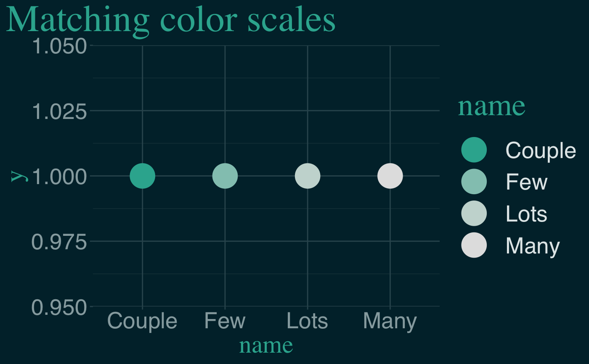Viewport: 589px width, 364px height.
Task: Click the Lots data point in plot
Action: pyautogui.click(x=308, y=176)
